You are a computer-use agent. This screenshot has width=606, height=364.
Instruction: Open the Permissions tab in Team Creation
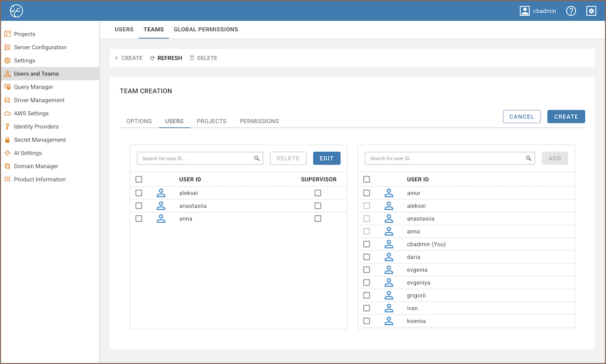(259, 121)
